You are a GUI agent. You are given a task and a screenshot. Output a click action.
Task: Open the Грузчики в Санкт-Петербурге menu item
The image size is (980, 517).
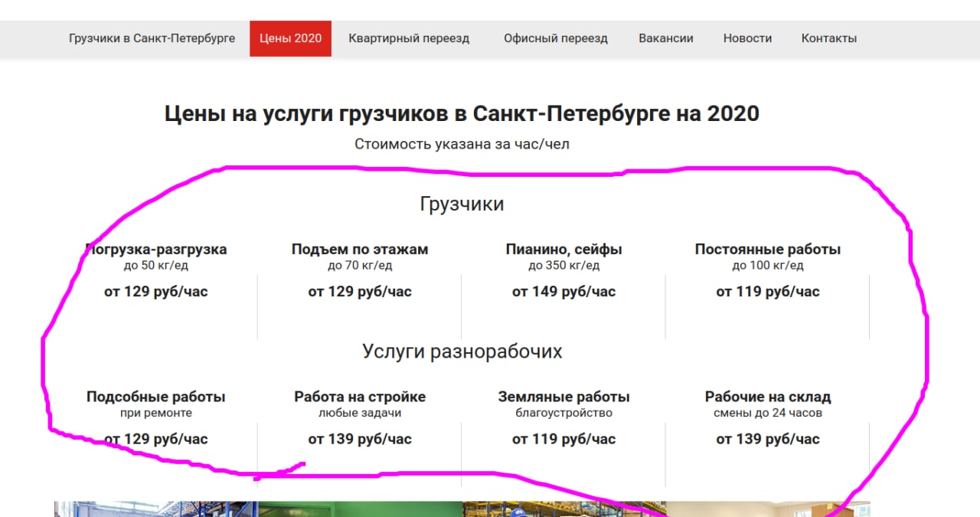pyautogui.click(x=152, y=38)
